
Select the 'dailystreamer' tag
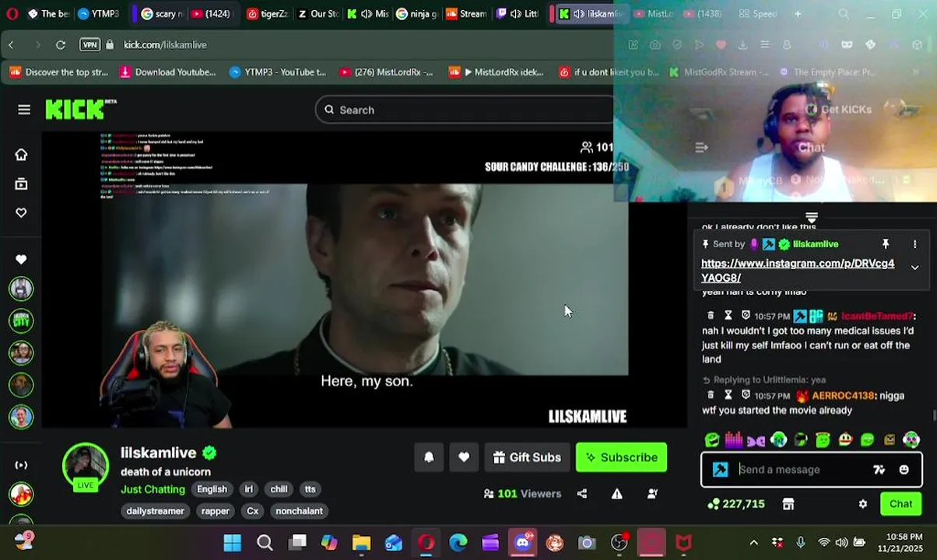pos(155,511)
